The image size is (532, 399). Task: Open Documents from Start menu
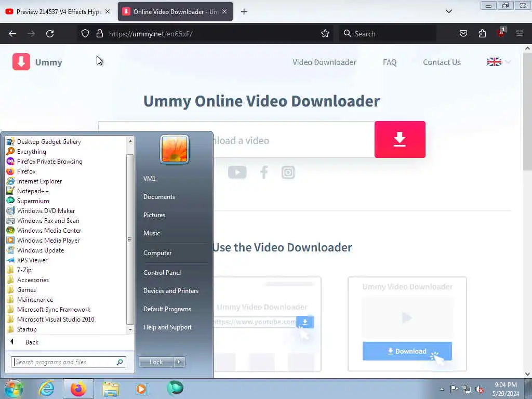coord(159,197)
